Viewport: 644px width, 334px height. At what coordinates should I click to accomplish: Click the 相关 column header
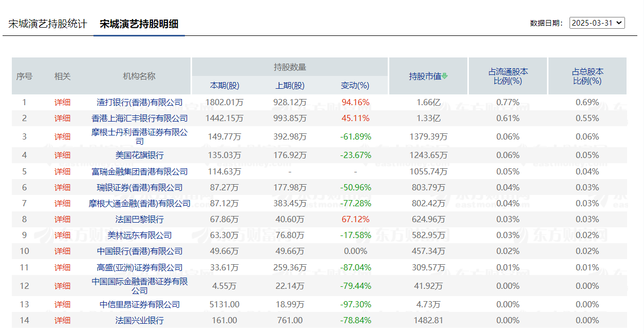coord(63,76)
